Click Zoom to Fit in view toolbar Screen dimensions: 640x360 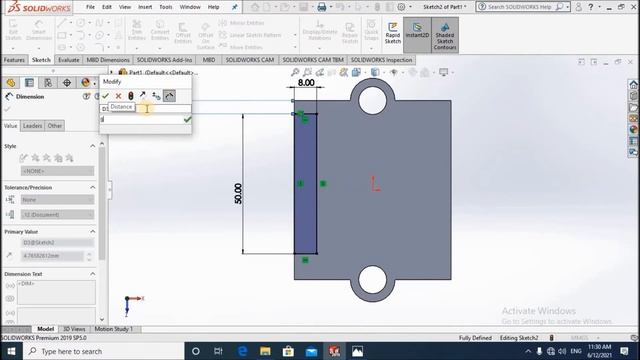coord(295,72)
